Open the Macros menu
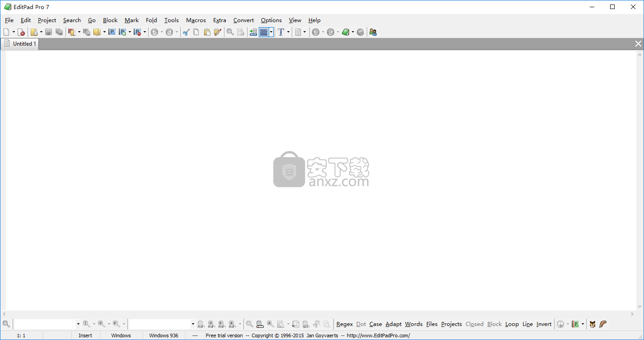Image resolution: width=644 pixels, height=340 pixels. click(x=196, y=20)
